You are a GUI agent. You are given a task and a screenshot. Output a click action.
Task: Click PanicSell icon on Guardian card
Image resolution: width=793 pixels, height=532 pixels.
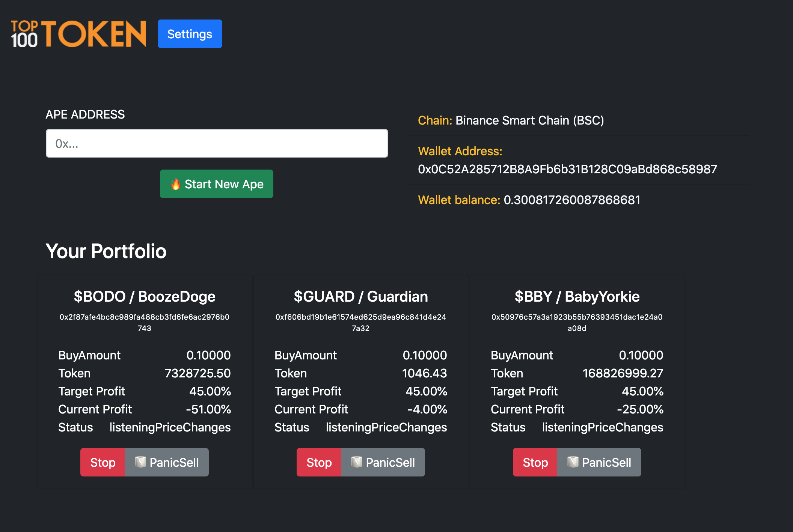[x=356, y=462]
